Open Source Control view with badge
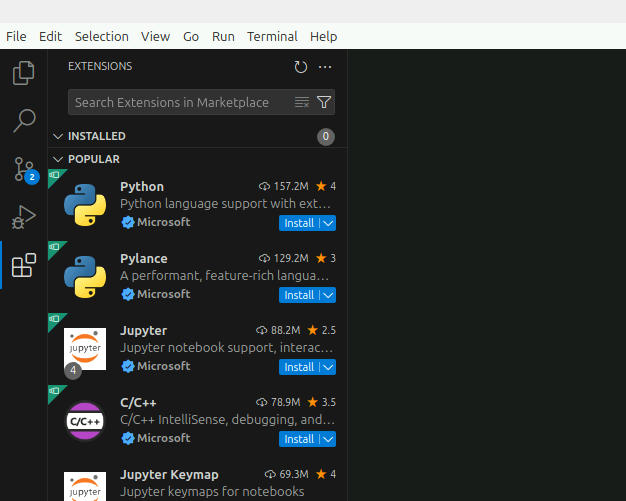The image size is (626, 501). point(23,169)
